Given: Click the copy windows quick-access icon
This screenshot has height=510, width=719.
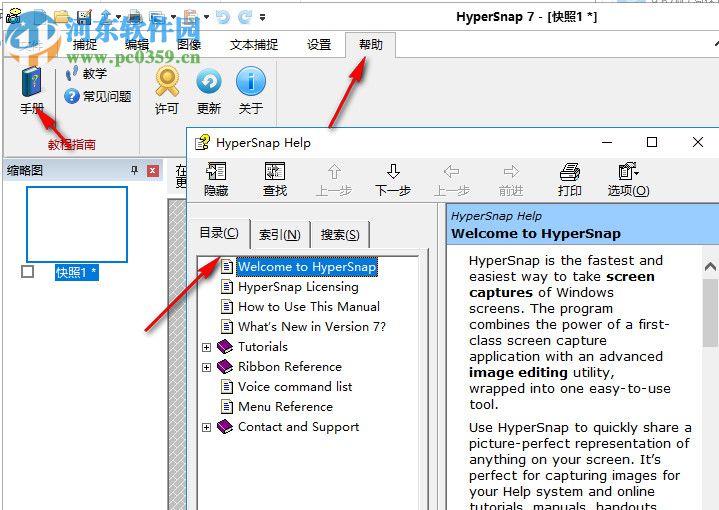Looking at the screenshot, I should [x=158, y=17].
